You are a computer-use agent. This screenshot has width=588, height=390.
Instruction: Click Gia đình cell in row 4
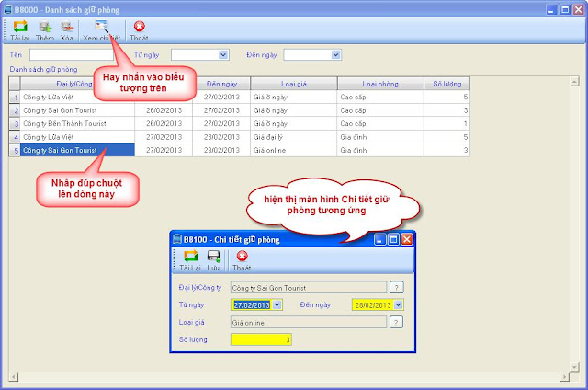pyautogui.click(x=380, y=137)
